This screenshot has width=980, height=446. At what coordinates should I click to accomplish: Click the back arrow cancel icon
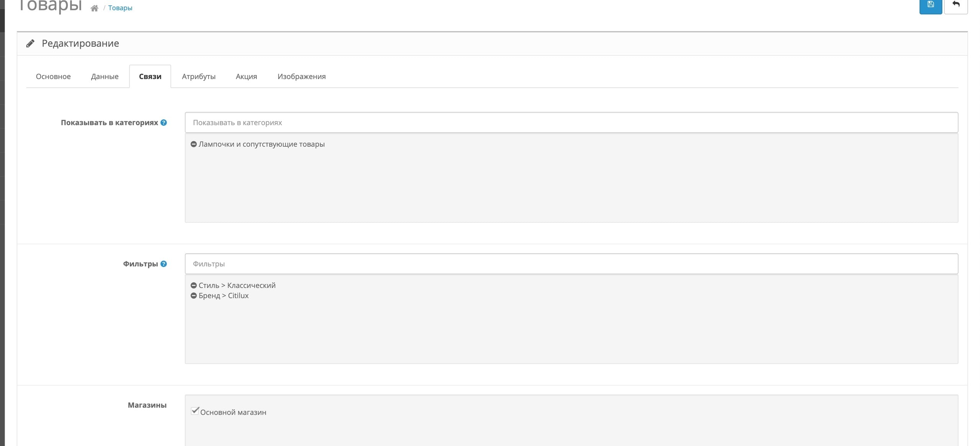tap(955, 5)
